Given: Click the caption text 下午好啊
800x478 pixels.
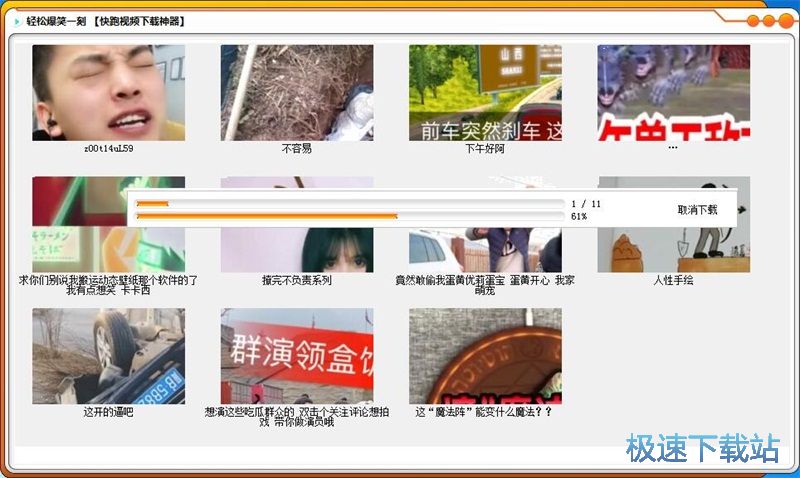Looking at the screenshot, I should tap(485, 148).
